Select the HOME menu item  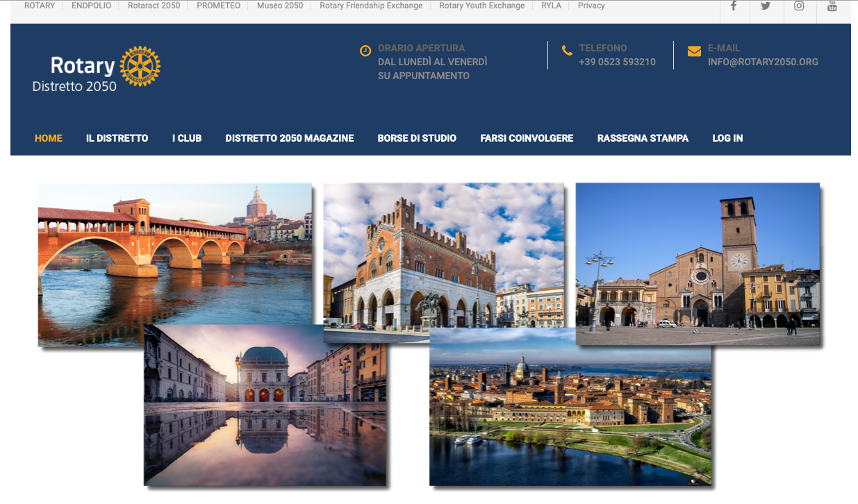click(x=49, y=138)
